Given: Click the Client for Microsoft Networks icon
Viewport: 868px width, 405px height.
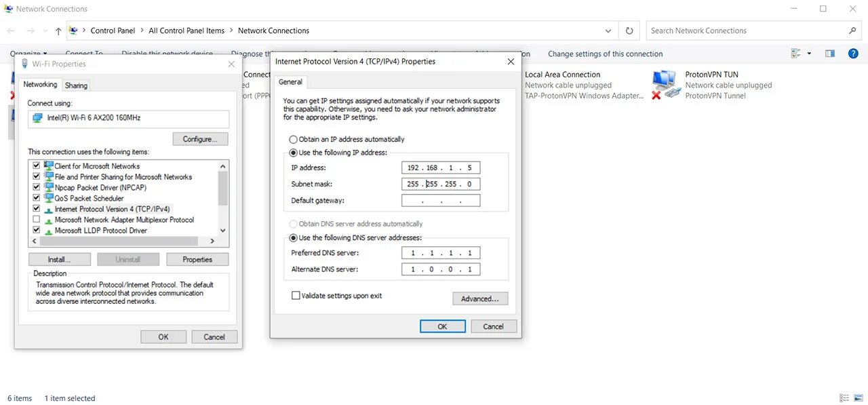Looking at the screenshot, I should pyautogui.click(x=49, y=166).
